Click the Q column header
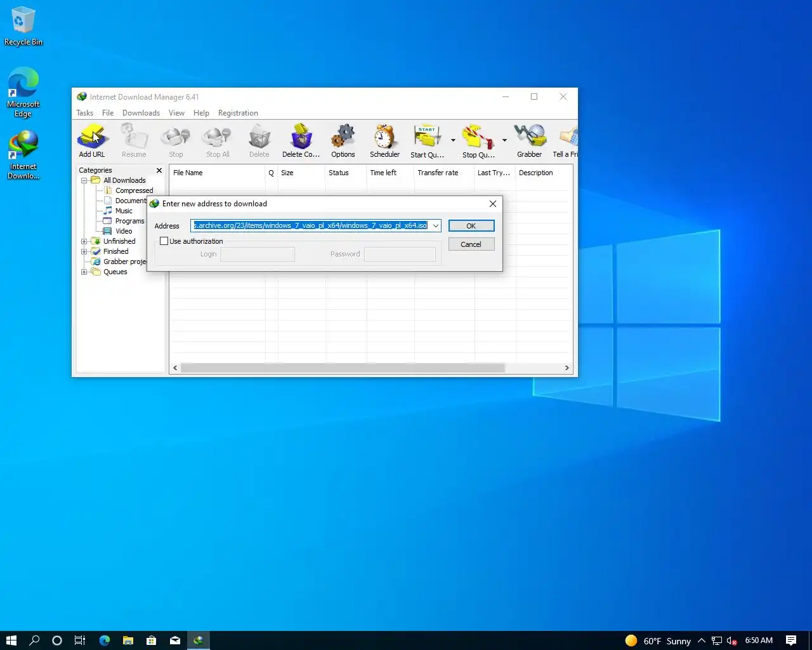This screenshot has width=812, height=650. pyautogui.click(x=271, y=173)
